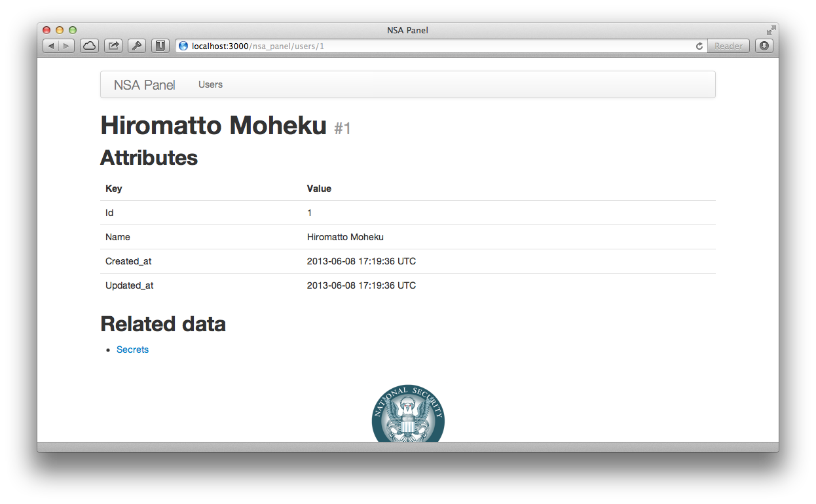Close the window with the red button
Viewport: 816px width, 504px height.
pyautogui.click(x=46, y=30)
